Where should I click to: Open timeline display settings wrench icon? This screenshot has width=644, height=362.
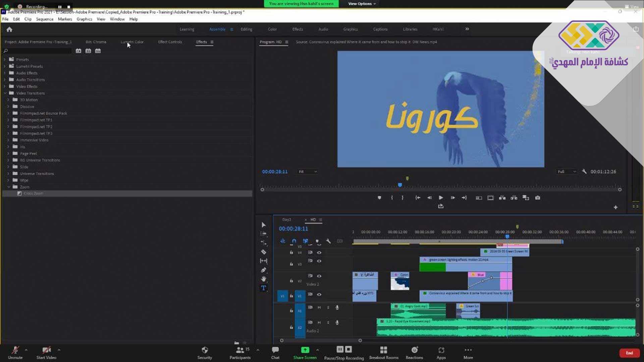(328, 241)
